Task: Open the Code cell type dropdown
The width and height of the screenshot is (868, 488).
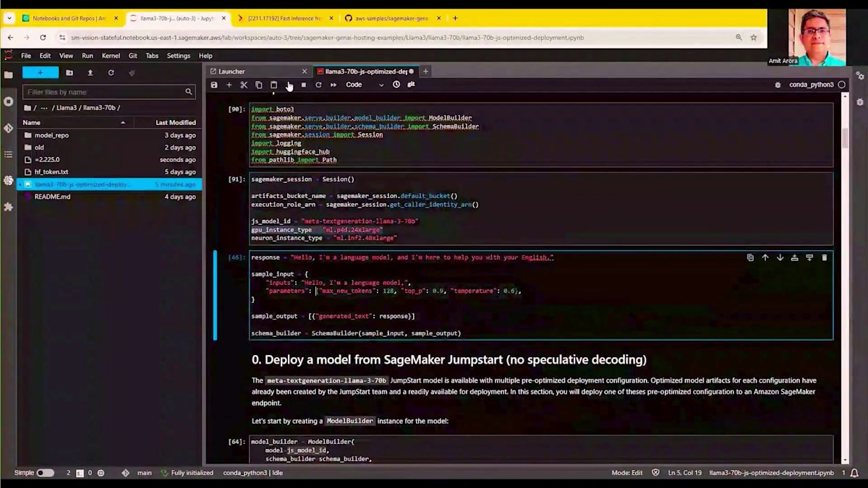Action: click(x=365, y=85)
